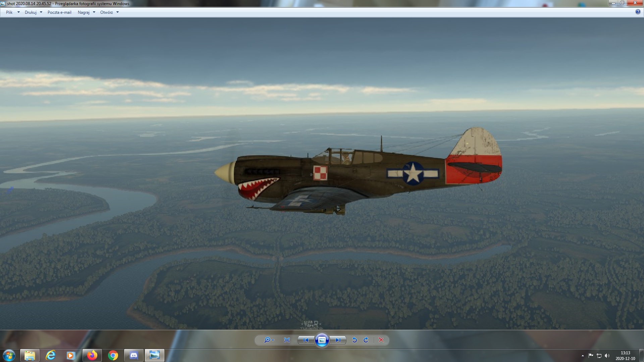The width and height of the screenshot is (644, 362).
Task: Click Poczta e-mail button
Action: [59, 12]
